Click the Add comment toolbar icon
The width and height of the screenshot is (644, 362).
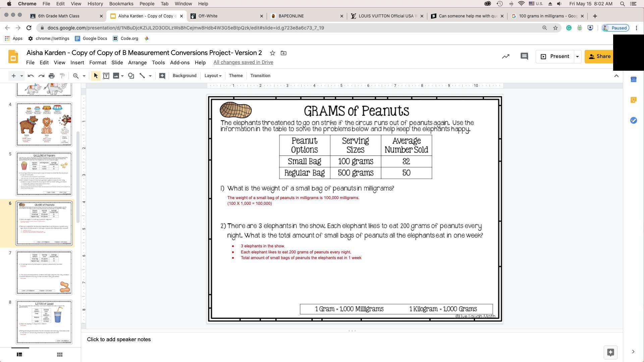click(162, 76)
